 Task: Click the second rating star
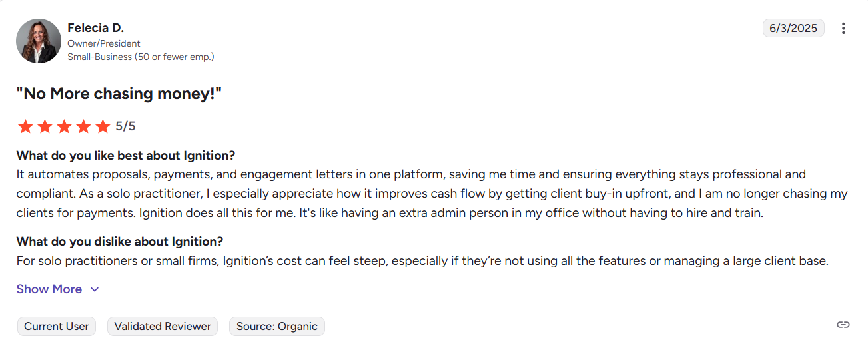(x=45, y=126)
